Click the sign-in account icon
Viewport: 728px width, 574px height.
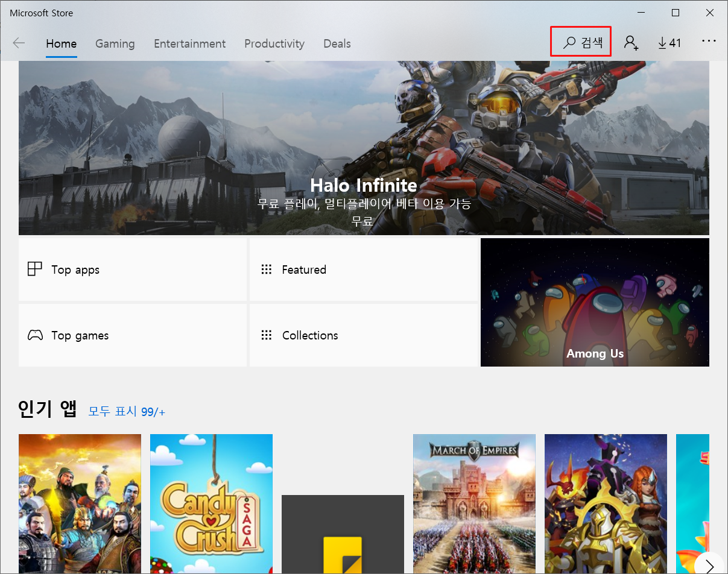coord(631,43)
